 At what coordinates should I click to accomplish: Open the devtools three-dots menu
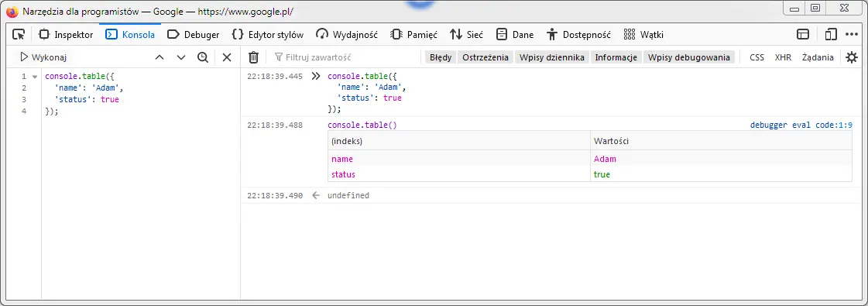tap(852, 34)
